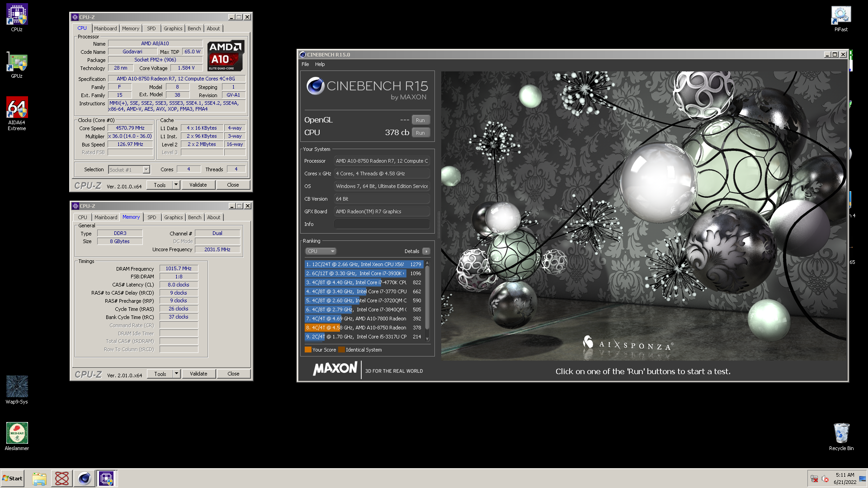Select Mainboard tab in upper CPU-Z window
The height and width of the screenshot is (488, 868).
tap(105, 28)
